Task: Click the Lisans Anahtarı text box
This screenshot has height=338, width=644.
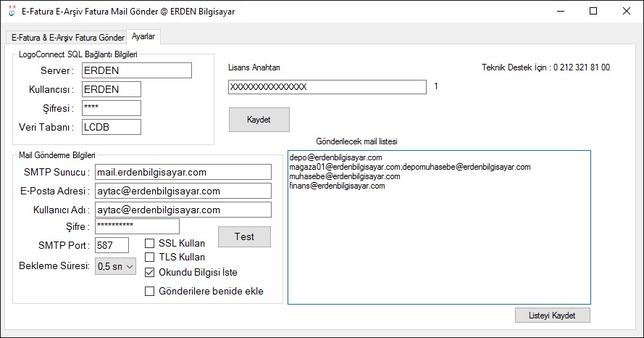Action: pyautogui.click(x=327, y=87)
